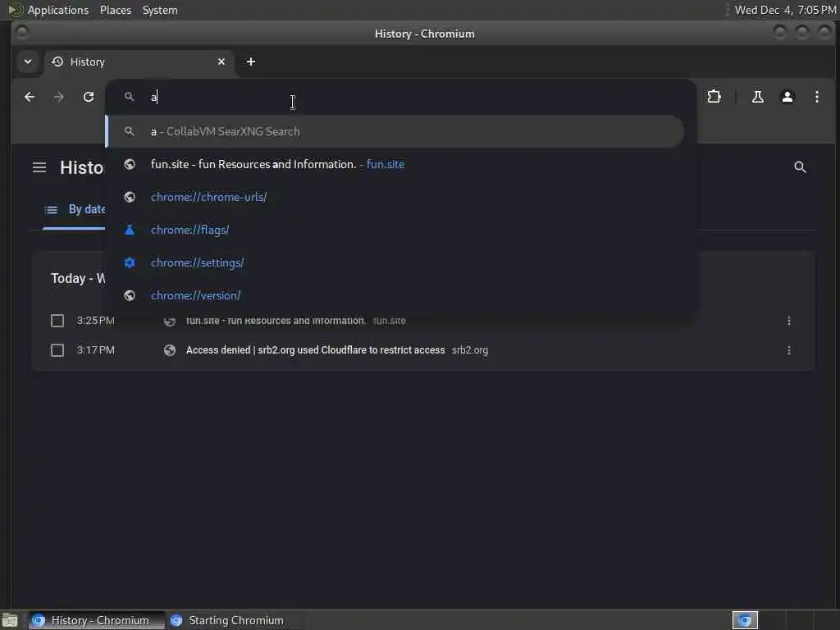This screenshot has height=630, width=840.
Task: Click the globe icon beside the fun.site suggestion
Action: (x=129, y=164)
